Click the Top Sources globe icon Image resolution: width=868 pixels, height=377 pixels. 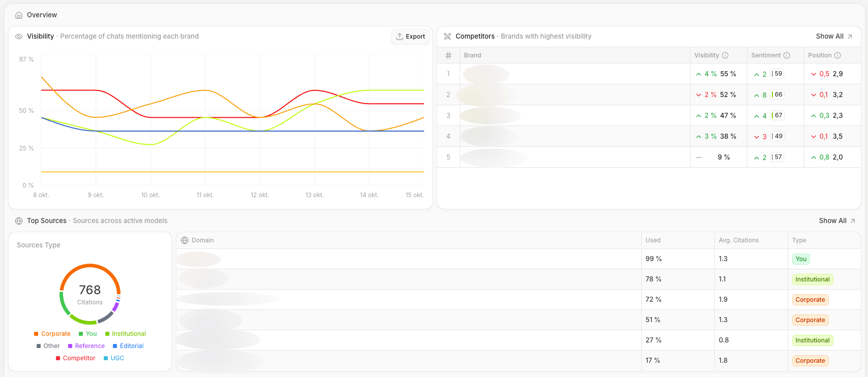[x=19, y=221]
